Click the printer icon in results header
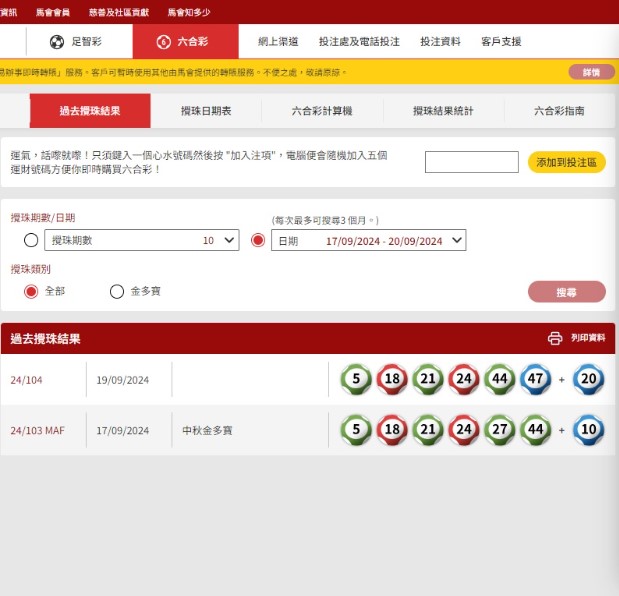This screenshot has height=596, width=619. tap(555, 339)
